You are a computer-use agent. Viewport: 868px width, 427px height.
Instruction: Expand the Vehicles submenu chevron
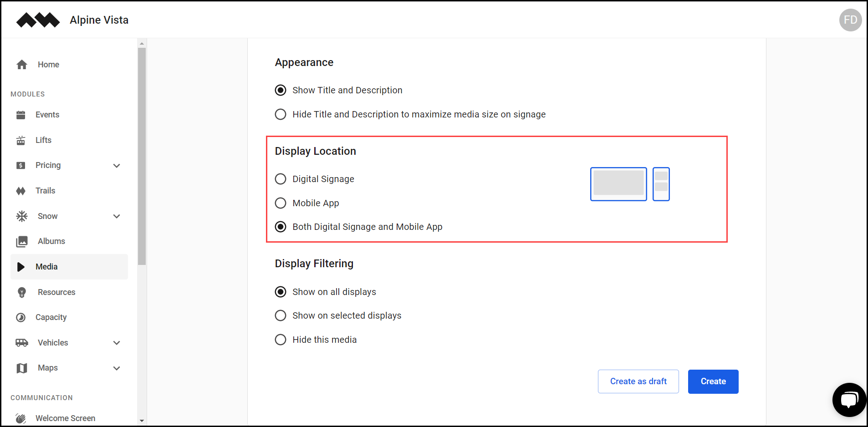tap(117, 343)
